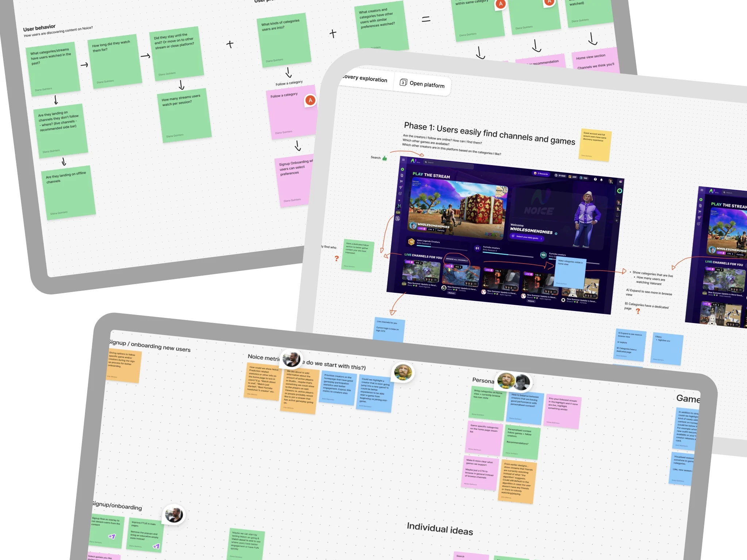This screenshot has height=560, width=747.
Task: Click the green play icon in Noice sidebar
Action: pos(402,169)
